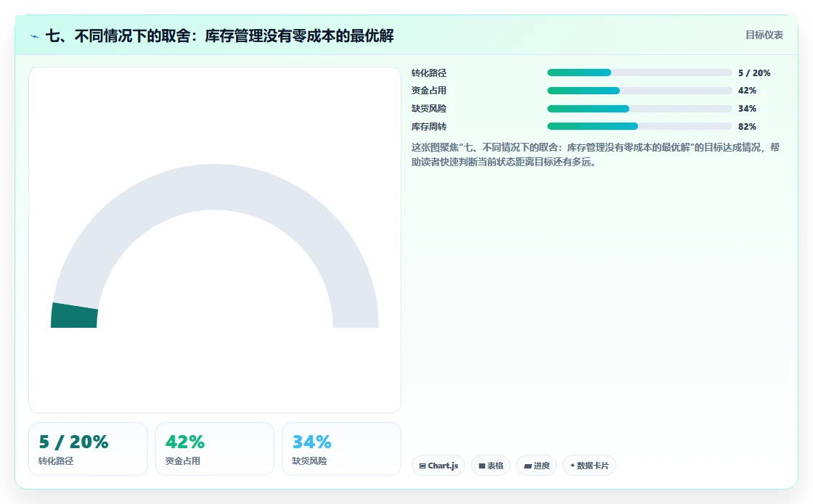This screenshot has height=504, width=813.
Task: Click the dark green gauge segment
Action: pyautogui.click(x=74, y=315)
